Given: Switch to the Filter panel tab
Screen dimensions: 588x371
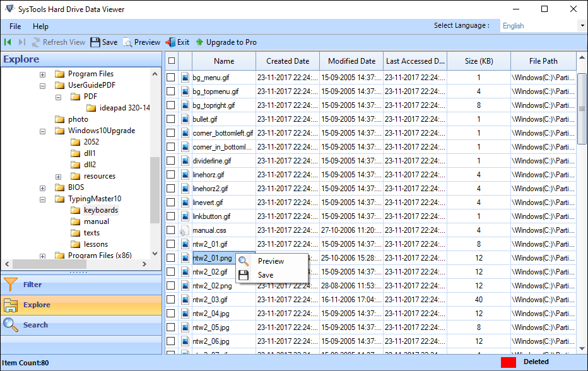Looking at the screenshot, I should coord(81,285).
